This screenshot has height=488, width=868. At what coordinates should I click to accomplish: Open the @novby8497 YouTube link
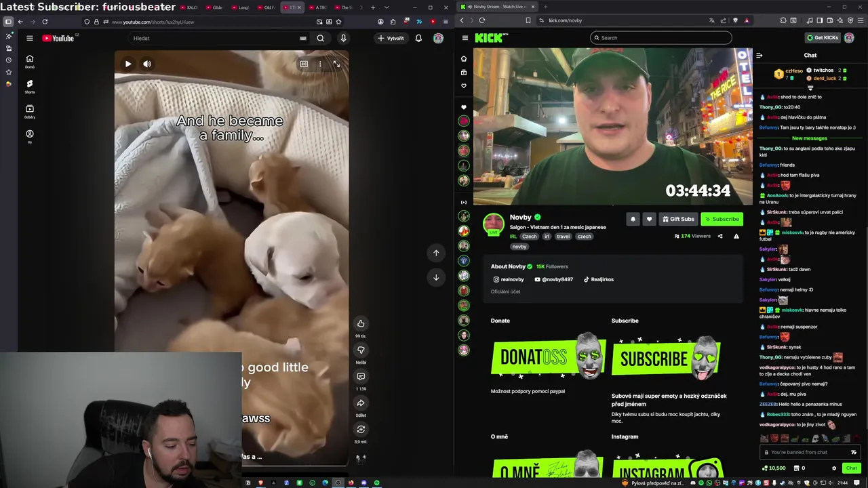coord(553,279)
